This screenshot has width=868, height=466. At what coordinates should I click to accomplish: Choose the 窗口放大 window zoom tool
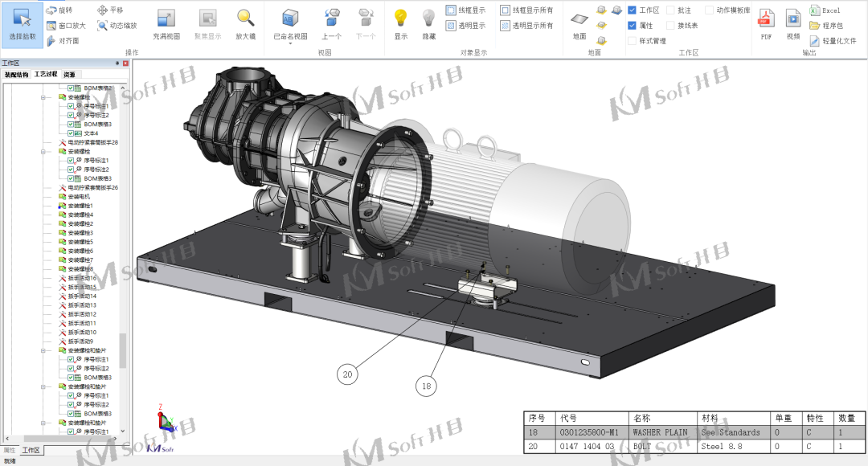click(66, 26)
